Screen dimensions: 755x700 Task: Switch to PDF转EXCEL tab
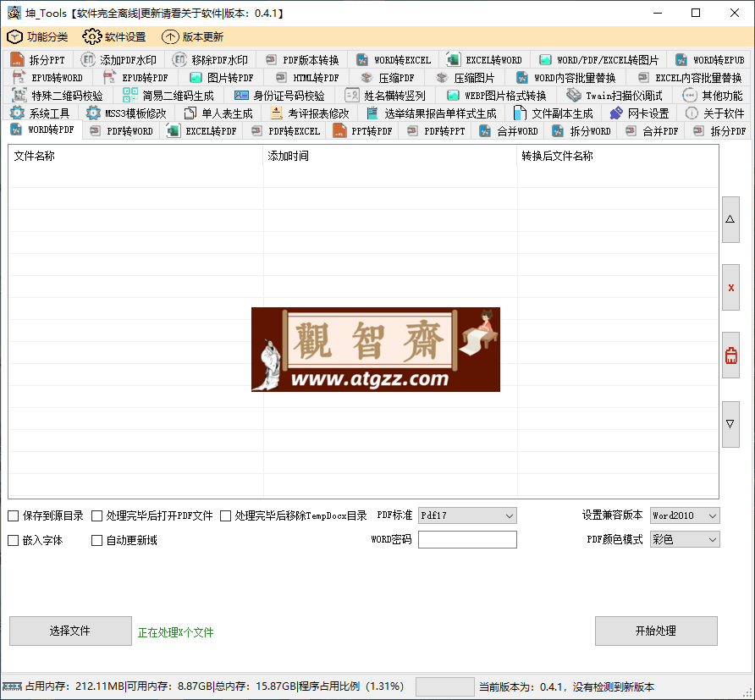point(285,131)
